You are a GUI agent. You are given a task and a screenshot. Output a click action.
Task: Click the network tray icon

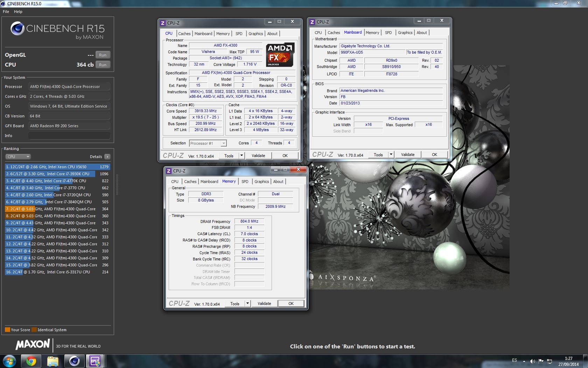pyautogui.click(x=549, y=361)
